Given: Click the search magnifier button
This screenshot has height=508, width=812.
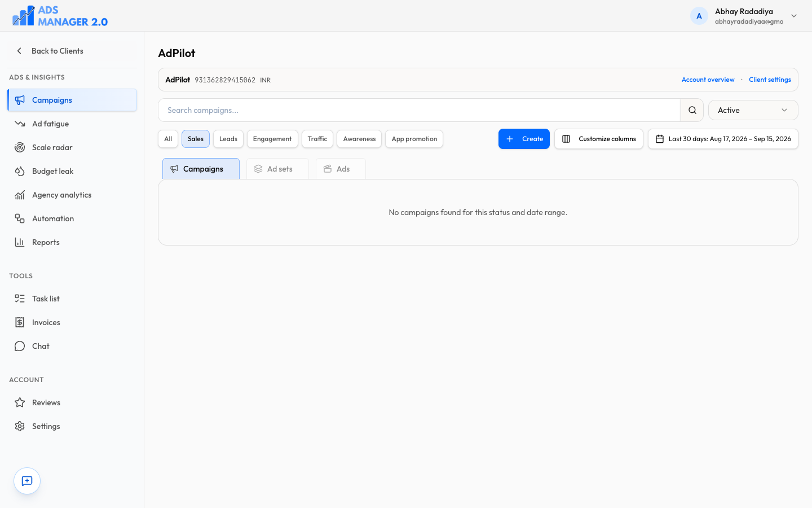Looking at the screenshot, I should click(692, 110).
